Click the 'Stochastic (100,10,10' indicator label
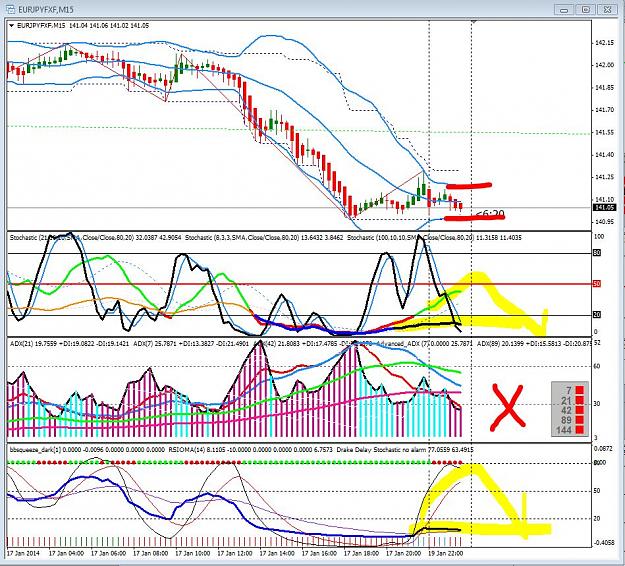This screenshot has width=625, height=566. [379, 238]
